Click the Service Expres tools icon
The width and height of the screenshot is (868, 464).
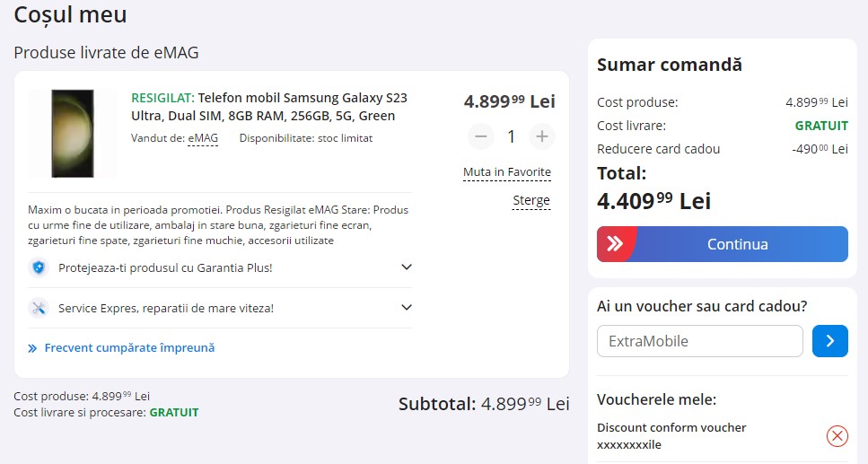point(38,308)
